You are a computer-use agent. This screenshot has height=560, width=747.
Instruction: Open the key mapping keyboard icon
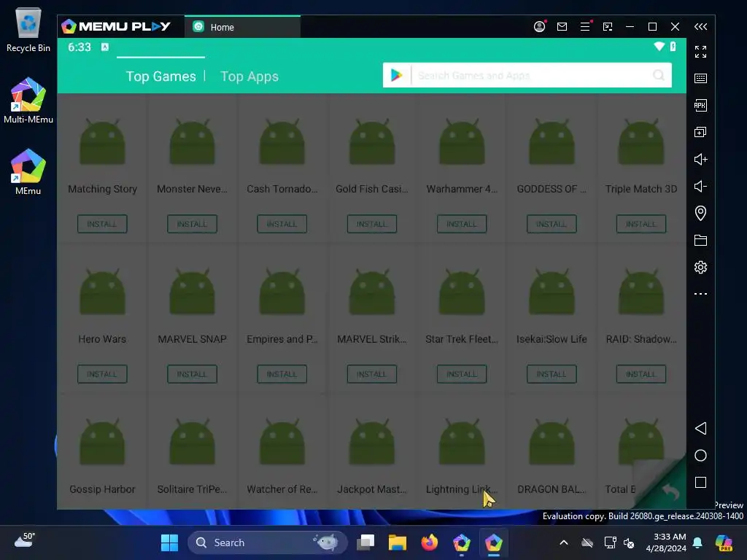click(x=700, y=78)
